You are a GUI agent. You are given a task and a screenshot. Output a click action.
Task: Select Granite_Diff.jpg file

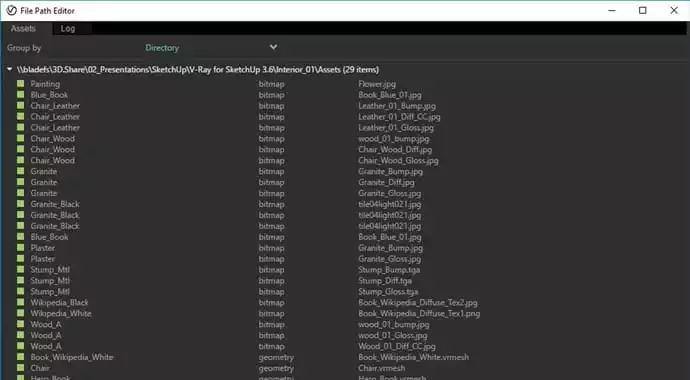[386, 182]
